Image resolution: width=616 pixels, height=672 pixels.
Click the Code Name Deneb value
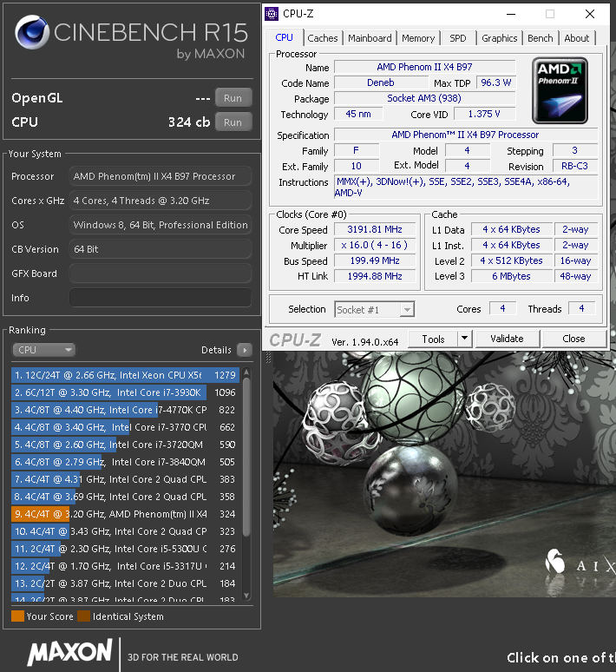tap(381, 82)
